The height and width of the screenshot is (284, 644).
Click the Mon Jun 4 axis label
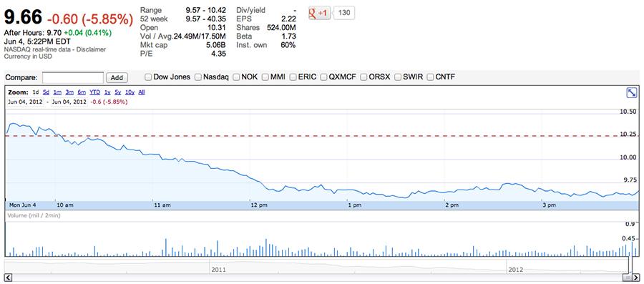(23, 205)
